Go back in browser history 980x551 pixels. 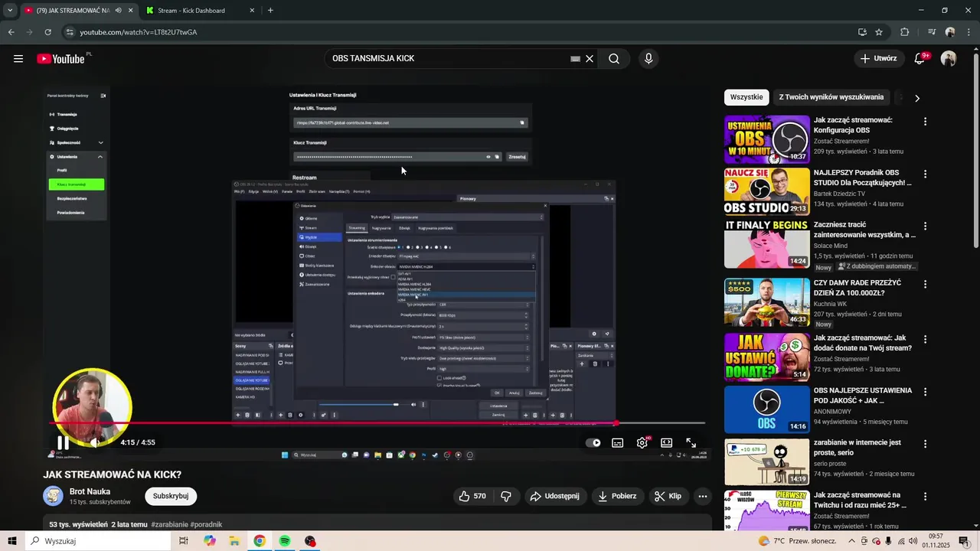click(11, 32)
